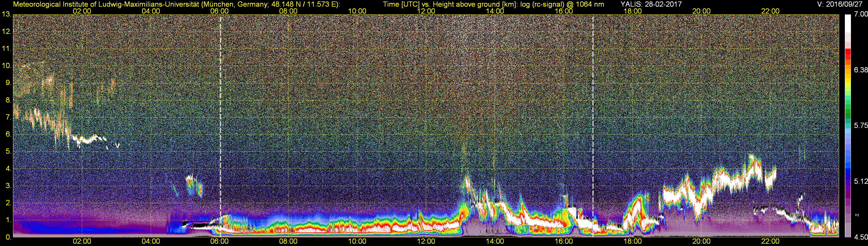The height and width of the screenshot is (246, 868).
Task: Click the 12:00 label on the top time axis
Action: pyautogui.click(x=426, y=11)
